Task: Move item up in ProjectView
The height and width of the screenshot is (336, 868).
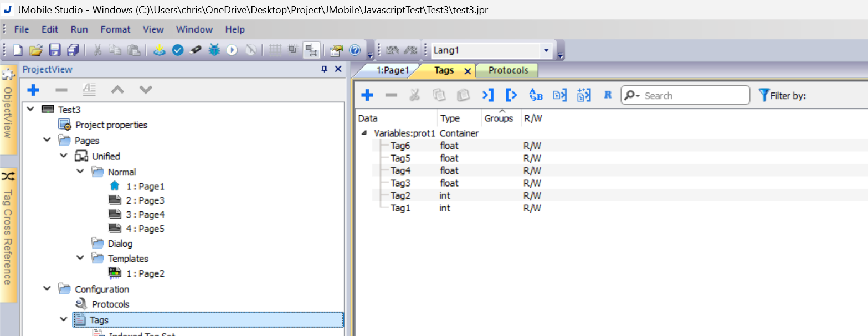Action: (x=117, y=90)
